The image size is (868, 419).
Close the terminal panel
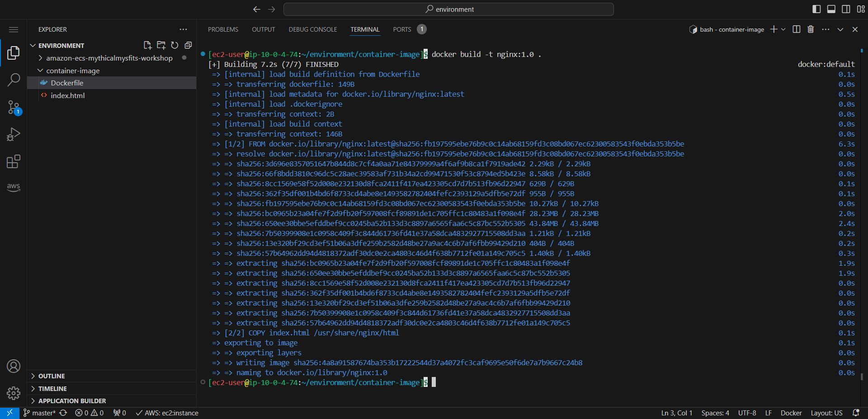pyautogui.click(x=855, y=29)
